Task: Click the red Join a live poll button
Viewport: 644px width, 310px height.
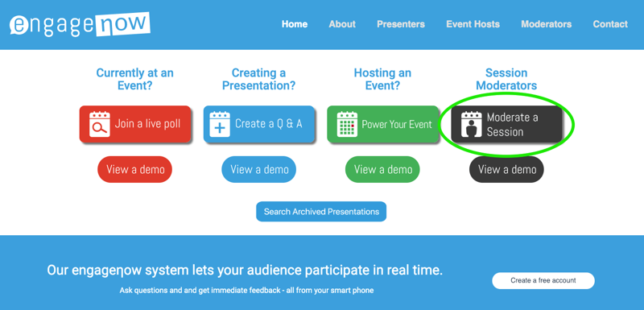Action: click(135, 124)
